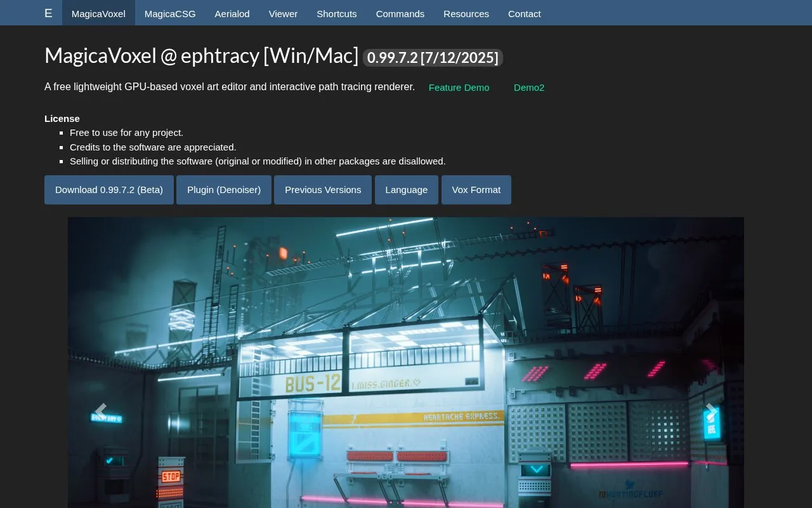Viewport: 812px width, 508px height.
Task: Click Download 0.99.7.2 (Beta) button
Action: 109,190
